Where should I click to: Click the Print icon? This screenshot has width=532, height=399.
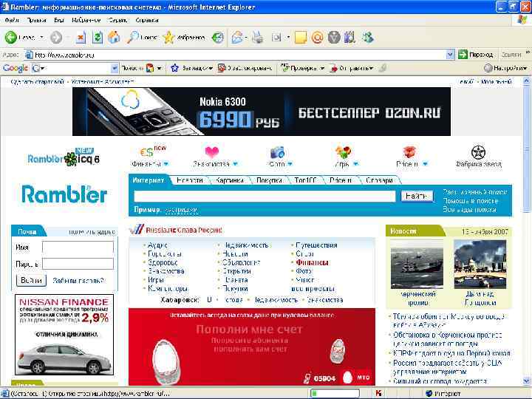[x=258, y=38]
